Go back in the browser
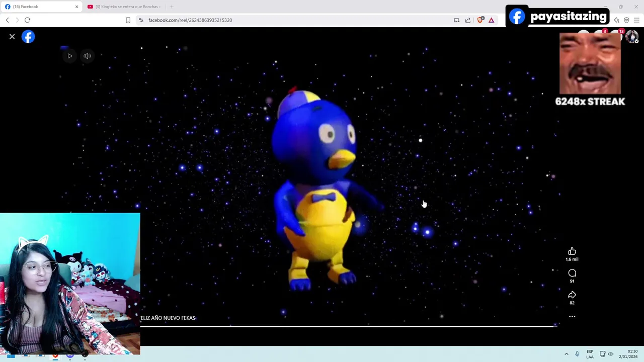This screenshot has width=644, height=362. tap(7, 20)
